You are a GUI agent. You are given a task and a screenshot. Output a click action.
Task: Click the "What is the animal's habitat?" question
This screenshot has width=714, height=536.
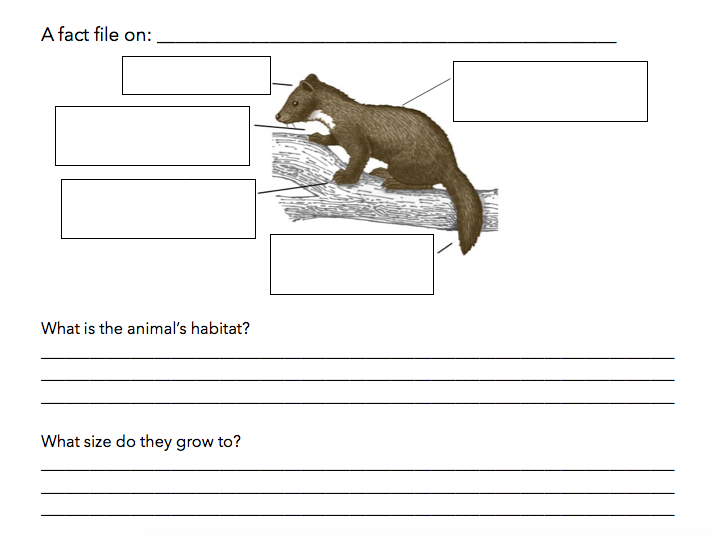click(x=145, y=328)
